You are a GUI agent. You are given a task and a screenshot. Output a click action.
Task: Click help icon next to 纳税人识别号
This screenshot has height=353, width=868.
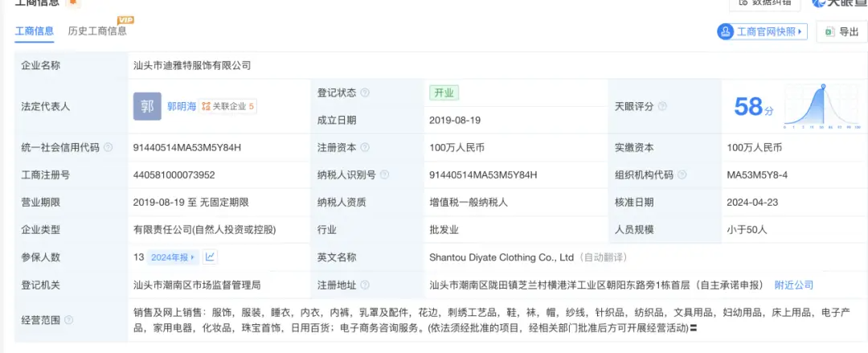pyautogui.click(x=384, y=175)
